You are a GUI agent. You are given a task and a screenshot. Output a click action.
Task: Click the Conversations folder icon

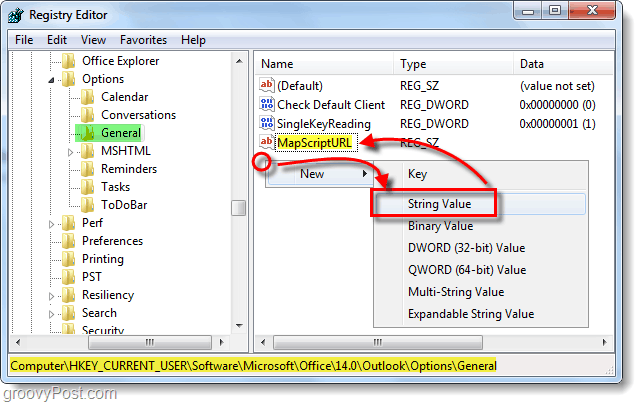(87, 115)
